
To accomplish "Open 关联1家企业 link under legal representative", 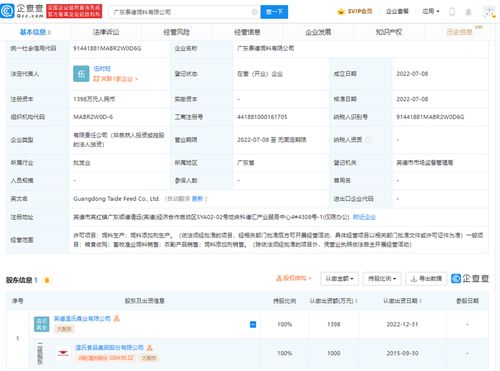I will (115, 79).
